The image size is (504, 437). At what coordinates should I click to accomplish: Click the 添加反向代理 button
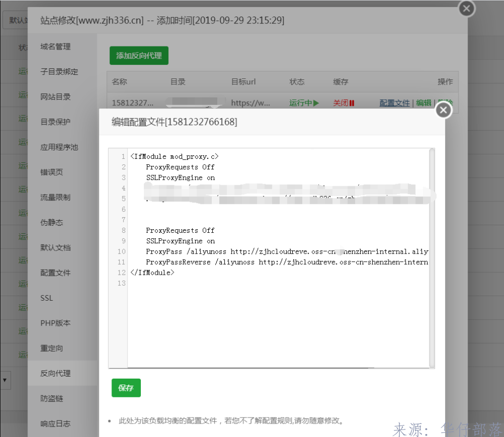139,55
